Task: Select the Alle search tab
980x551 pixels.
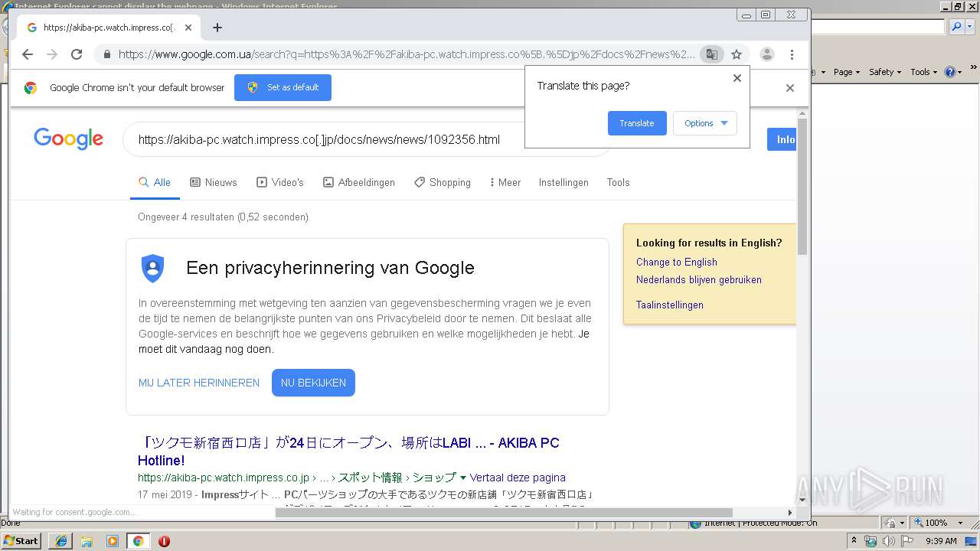Action: (155, 183)
